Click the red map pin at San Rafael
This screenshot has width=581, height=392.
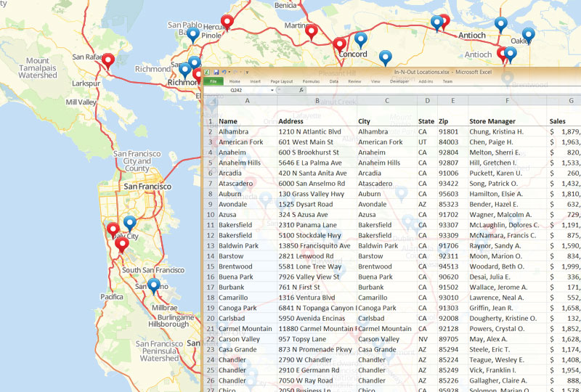107,60
